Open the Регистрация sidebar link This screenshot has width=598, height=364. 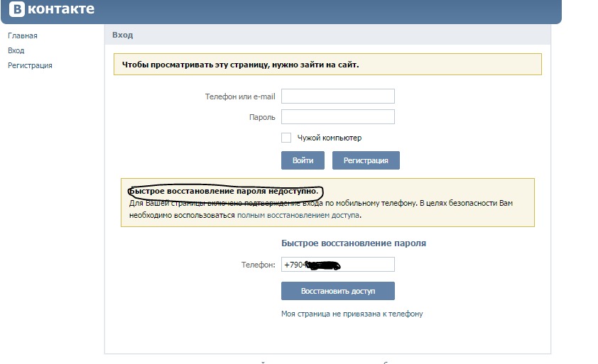(x=30, y=65)
